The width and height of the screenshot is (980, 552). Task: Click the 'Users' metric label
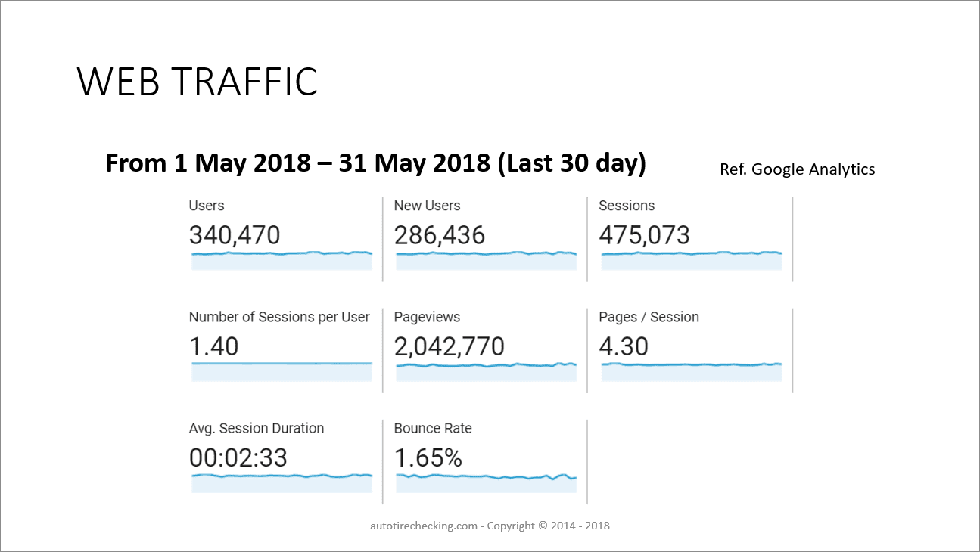point(207,206)
